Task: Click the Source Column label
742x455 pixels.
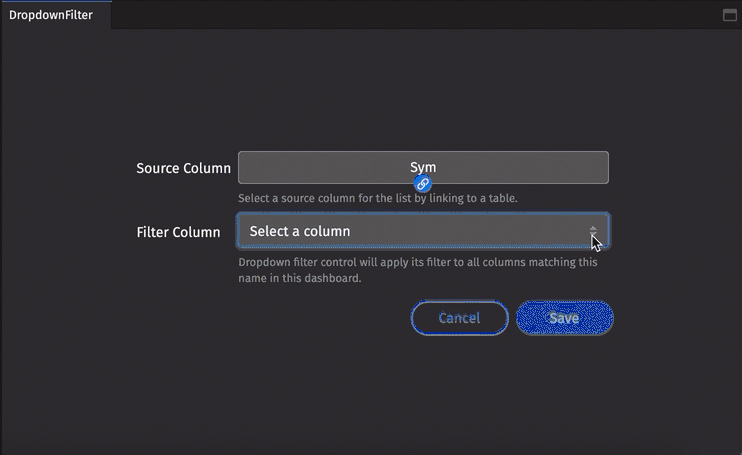Action: pos(183,168)
